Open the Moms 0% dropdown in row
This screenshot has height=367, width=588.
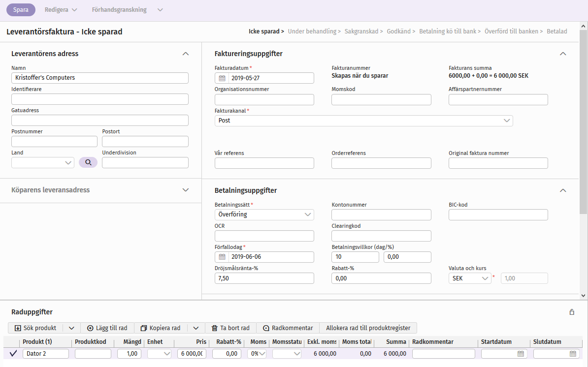pos(257,354)
